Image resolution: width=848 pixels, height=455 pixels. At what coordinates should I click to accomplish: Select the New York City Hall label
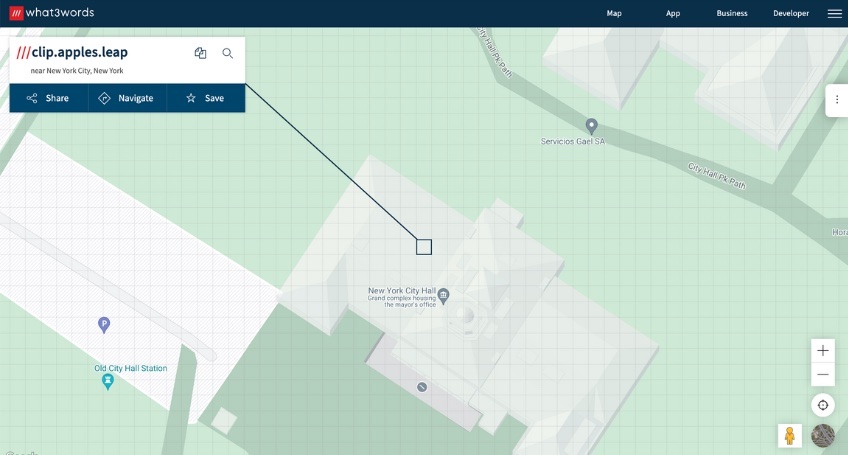coord(402,291)
